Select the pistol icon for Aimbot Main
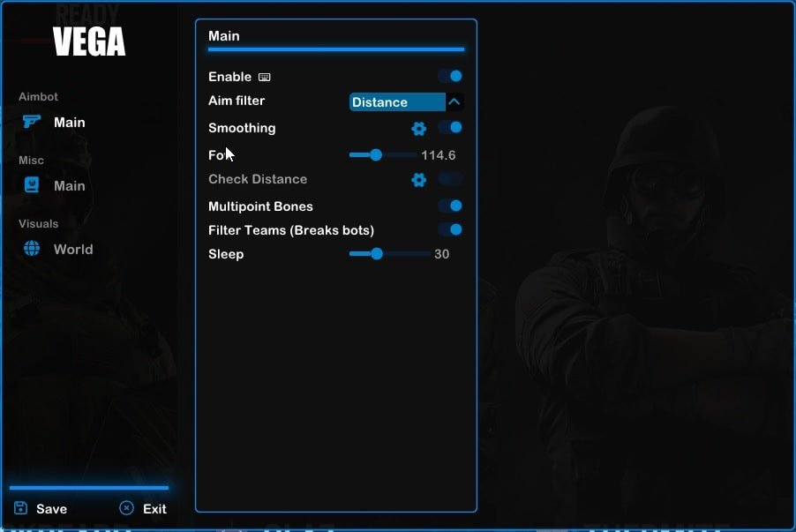The height and width of the screenshot is (532, 796). pos(30,121)
